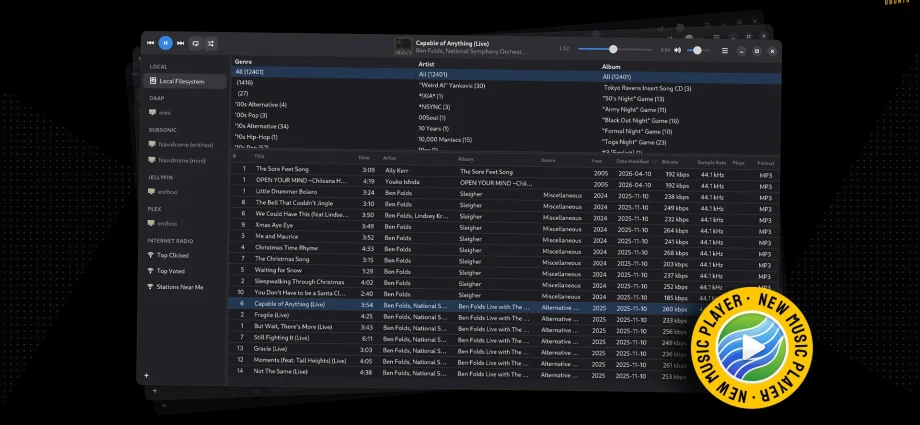Filter by 10,000 Maniacs (15) artist
The width and height of the screenshot is (920, 425).
pyautogui.click(x=445, y=140)
